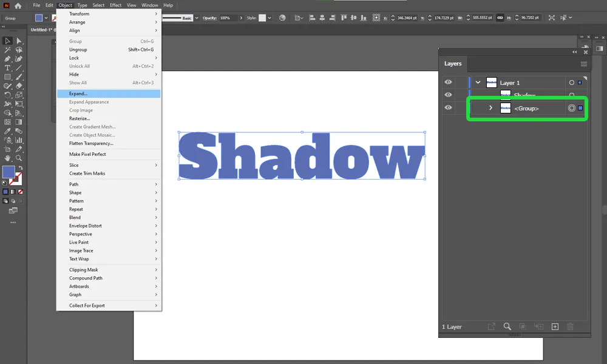607x364 pixels.
Task: Select the Line Segment tool
Action: 19,68
